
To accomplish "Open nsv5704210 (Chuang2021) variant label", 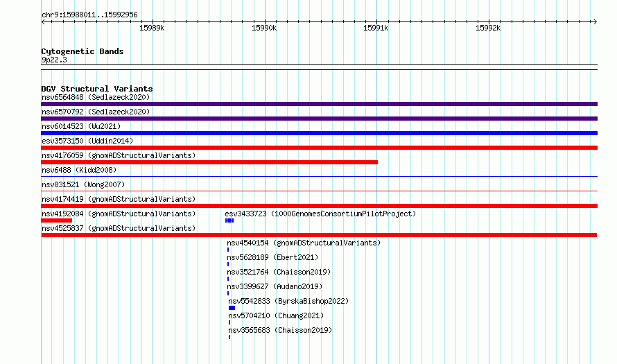I will tap(276, 315).
